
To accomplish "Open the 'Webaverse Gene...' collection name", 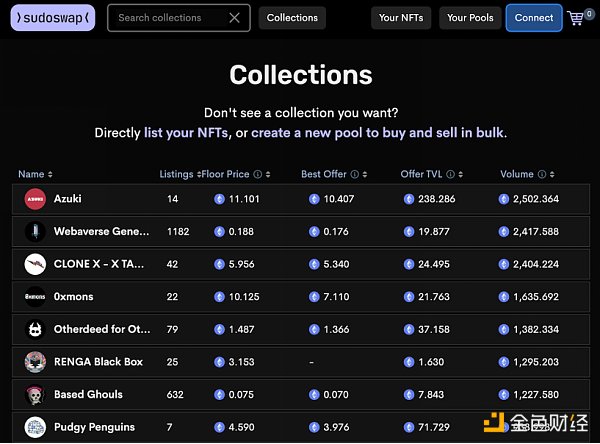I will pos(101,232).
